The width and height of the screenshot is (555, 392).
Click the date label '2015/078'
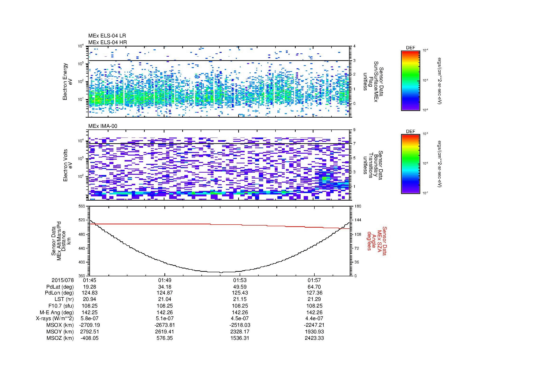pos(63,280)
